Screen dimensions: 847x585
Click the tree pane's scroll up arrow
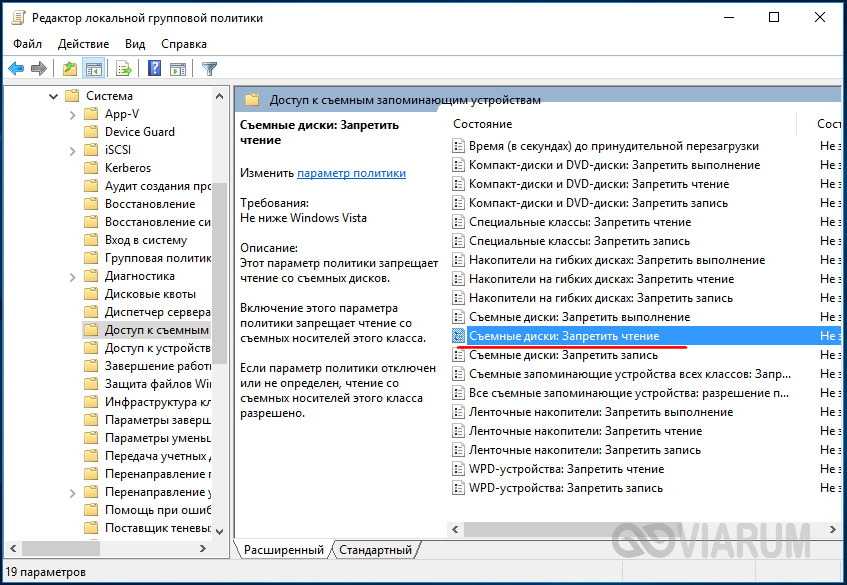click(x=219, y=96)
